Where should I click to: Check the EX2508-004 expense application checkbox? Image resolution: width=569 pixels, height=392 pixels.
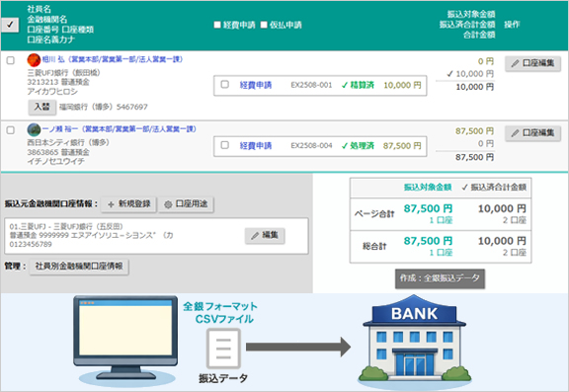pyautogui.click(x=225, y=145)
